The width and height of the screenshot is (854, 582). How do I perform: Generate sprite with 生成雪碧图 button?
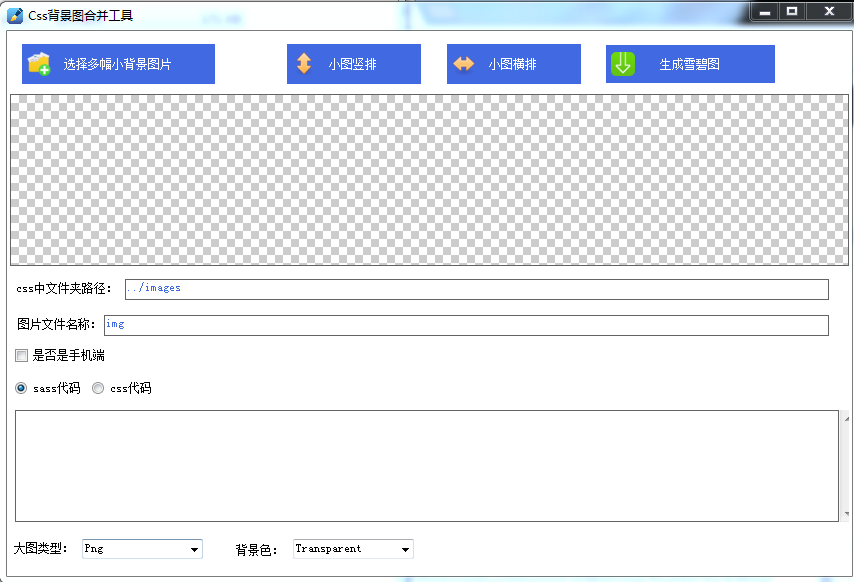[x=690, y=64]
